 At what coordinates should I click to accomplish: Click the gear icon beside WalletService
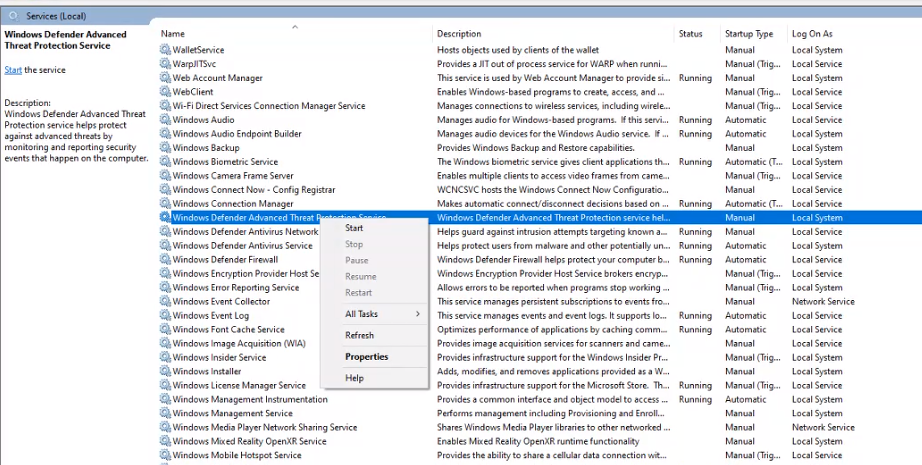[165, 50]
